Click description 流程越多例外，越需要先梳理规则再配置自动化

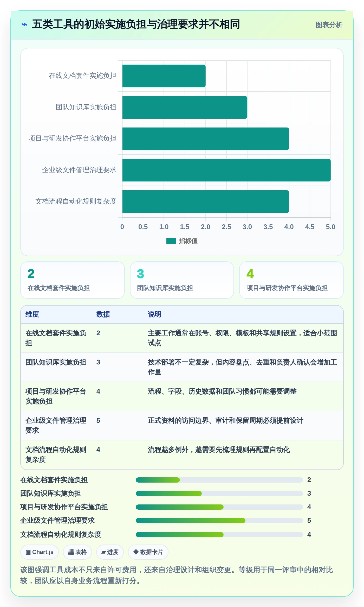tap(219, 450)
